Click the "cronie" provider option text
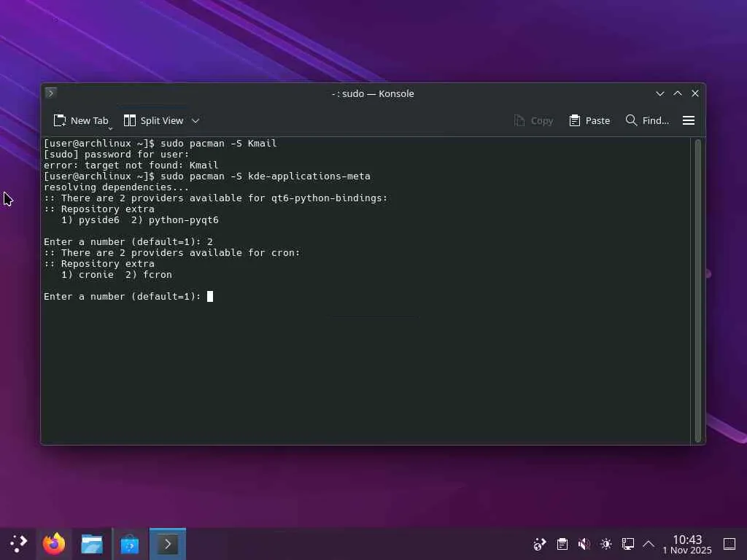 tap(96, 275)
